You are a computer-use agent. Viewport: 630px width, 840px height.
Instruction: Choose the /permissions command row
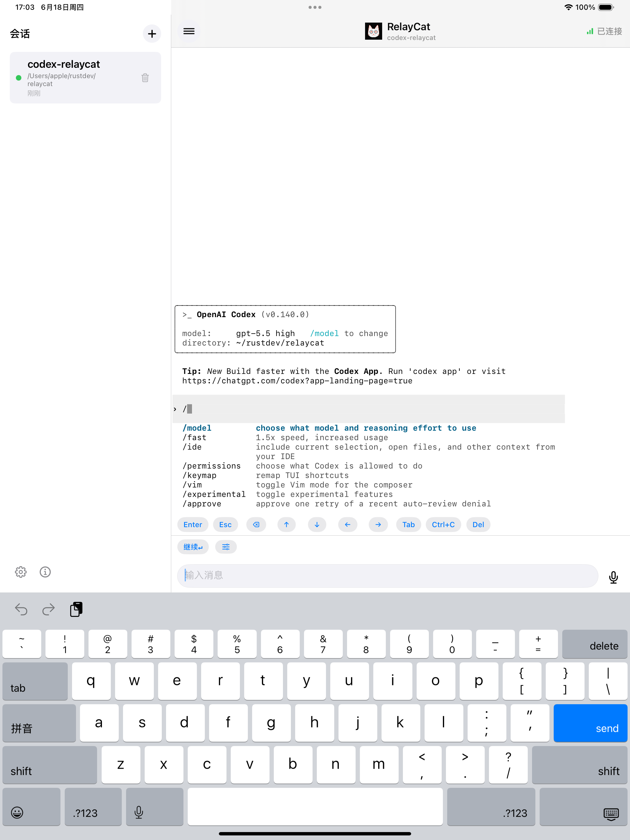point(302,466)
